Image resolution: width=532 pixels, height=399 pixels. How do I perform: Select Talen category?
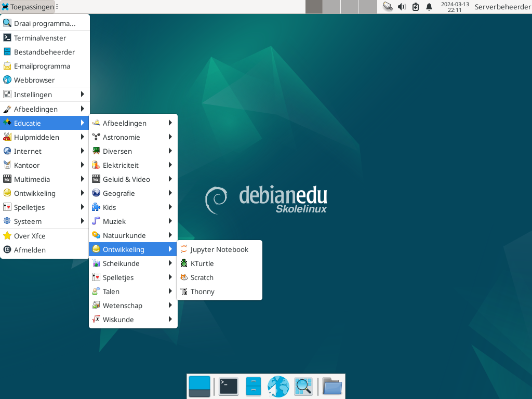(x=133, y=291)
